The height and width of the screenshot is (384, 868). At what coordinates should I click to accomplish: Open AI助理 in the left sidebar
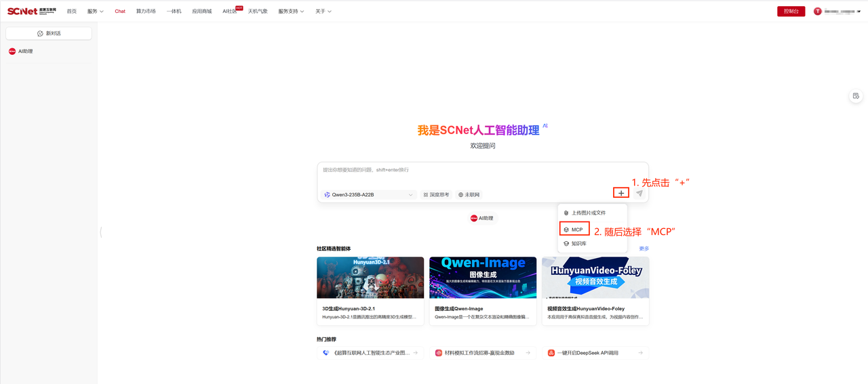[x=25, y=51]
